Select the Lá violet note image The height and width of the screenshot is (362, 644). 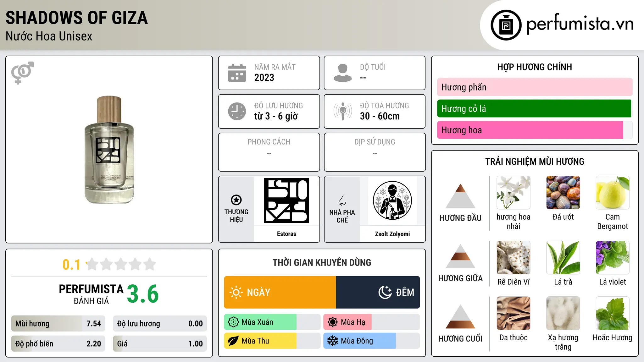click(x=613, y=258)
